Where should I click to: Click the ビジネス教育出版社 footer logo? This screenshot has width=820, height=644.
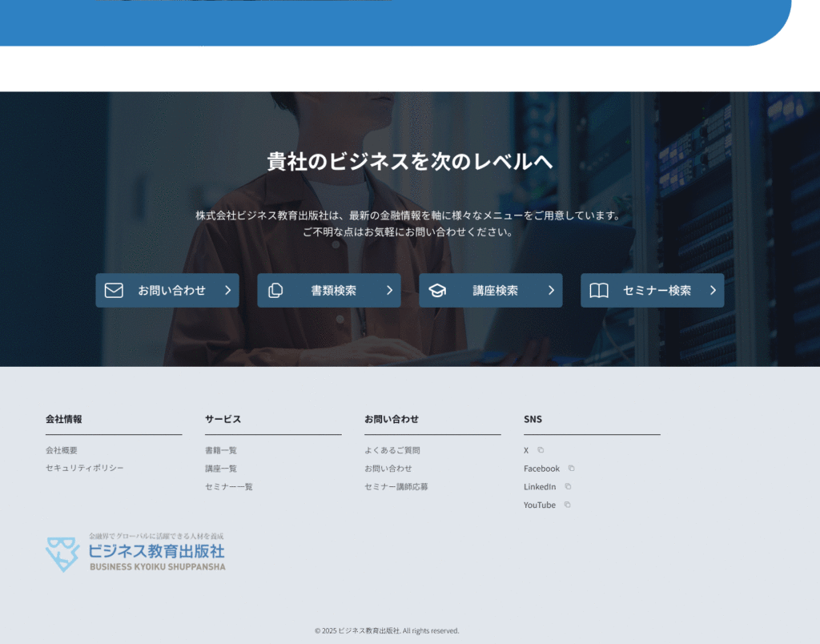[x=135, y=552]
